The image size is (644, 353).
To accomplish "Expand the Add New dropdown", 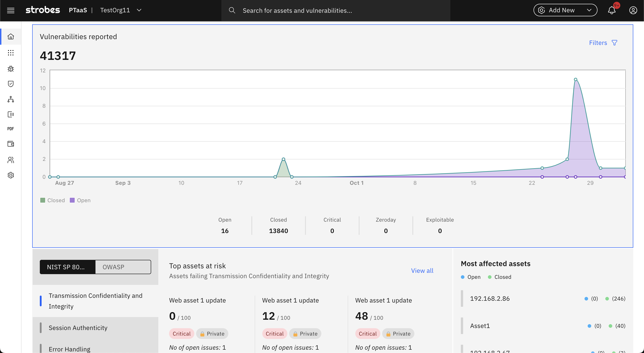I will point(565,10).
